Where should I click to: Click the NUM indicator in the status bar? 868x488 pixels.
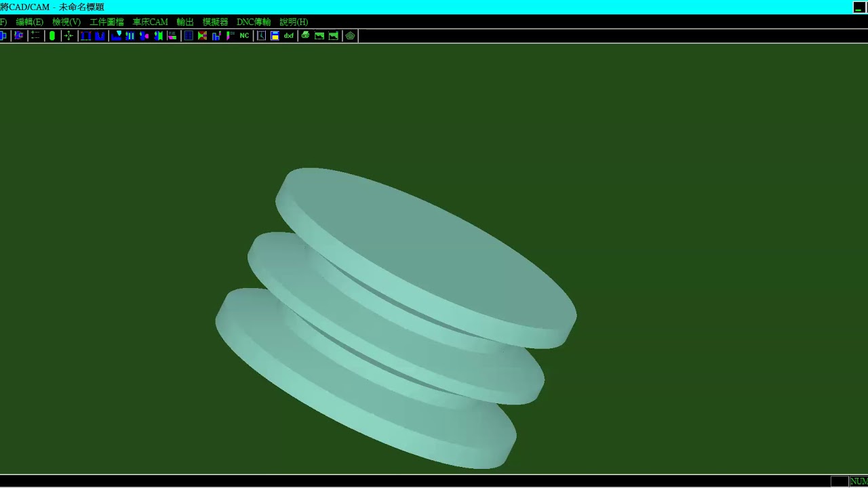[858, 481]
